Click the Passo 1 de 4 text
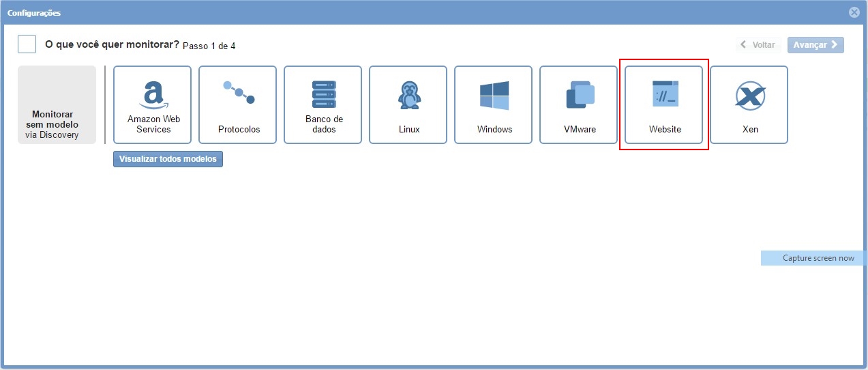Screen dimensions: 868x370 (x=209, y=46)
